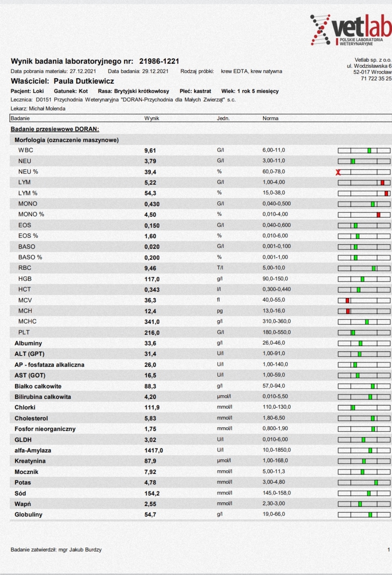Click the "MONO %" test name
Image resolution: width=392 pixels, height=575 pixels.
click(x=31, y=214)
